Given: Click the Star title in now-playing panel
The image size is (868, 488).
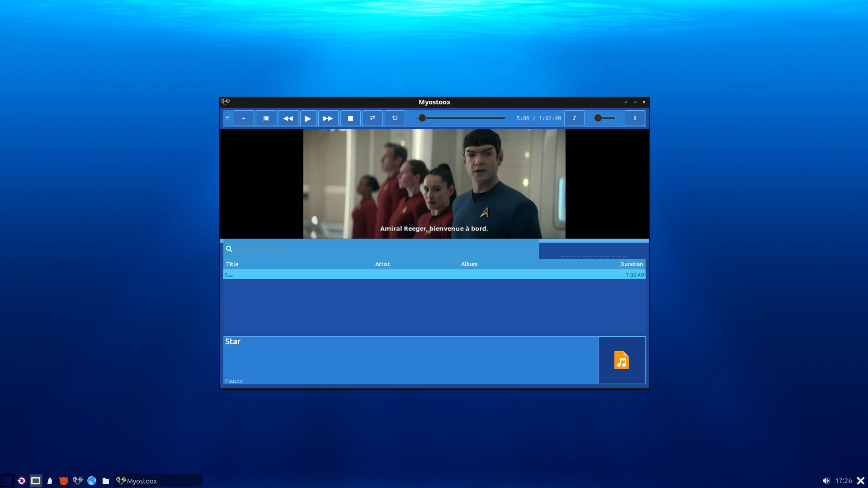Looking at the screenshot, I should 233,342.
